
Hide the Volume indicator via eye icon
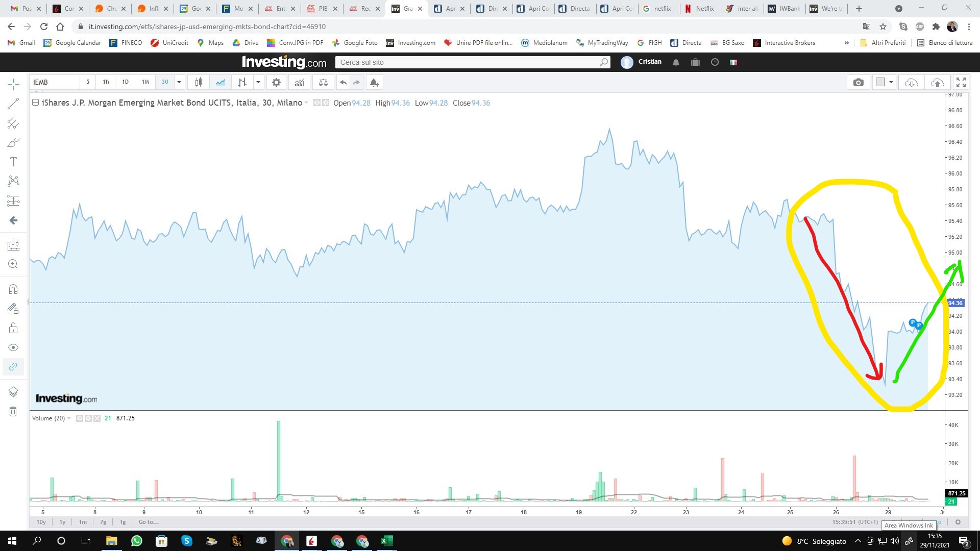(80, 418)
